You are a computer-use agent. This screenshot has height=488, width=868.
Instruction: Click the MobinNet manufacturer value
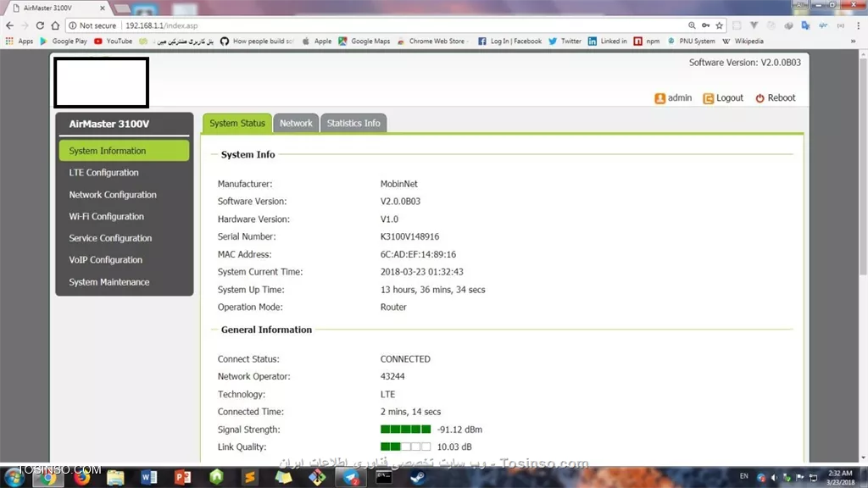pos(399,184)
